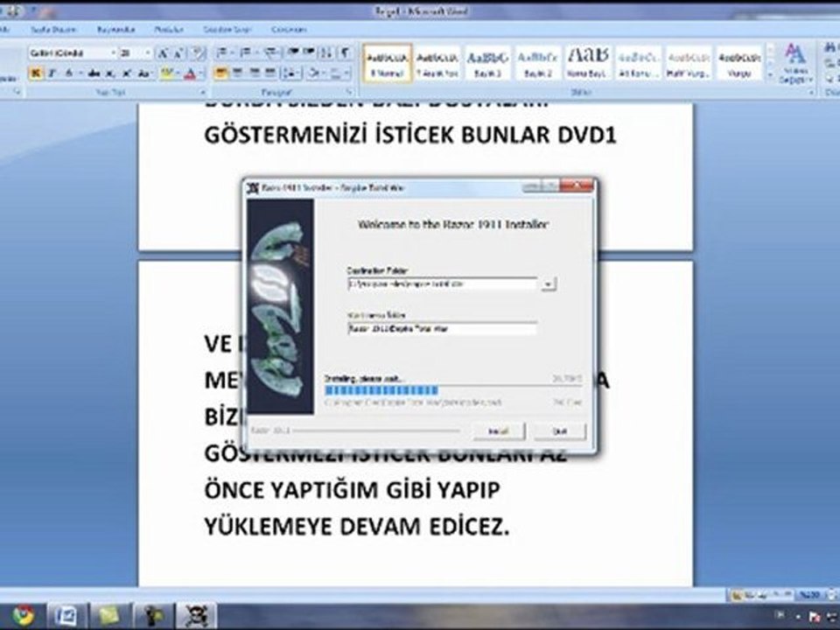This screenshot has width=840, height=630.
Task: Expand the styles gallery More arrow
Action: click(x=771, y=76)
